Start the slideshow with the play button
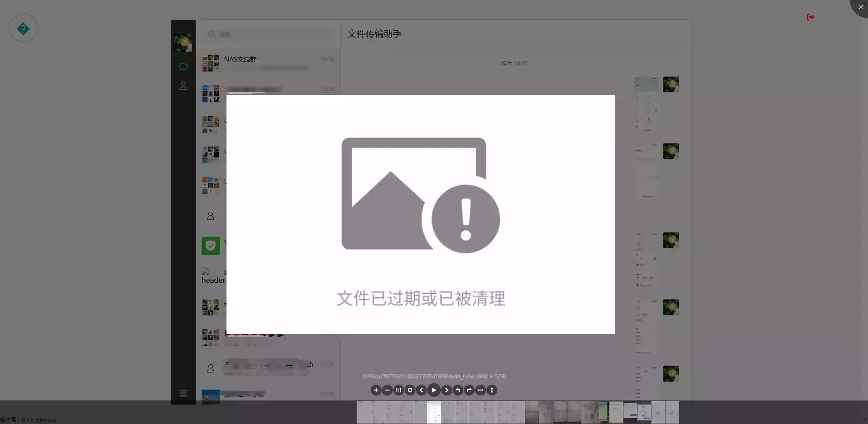This screenshot has width=868, height=424. (434, 390)
